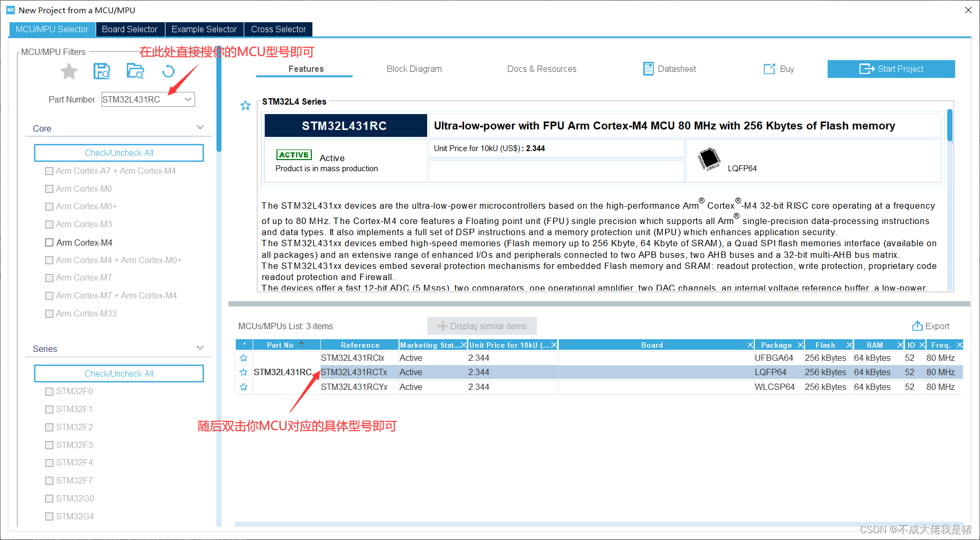Open the Features tab
980x540 pixels.
coord(306,69)
